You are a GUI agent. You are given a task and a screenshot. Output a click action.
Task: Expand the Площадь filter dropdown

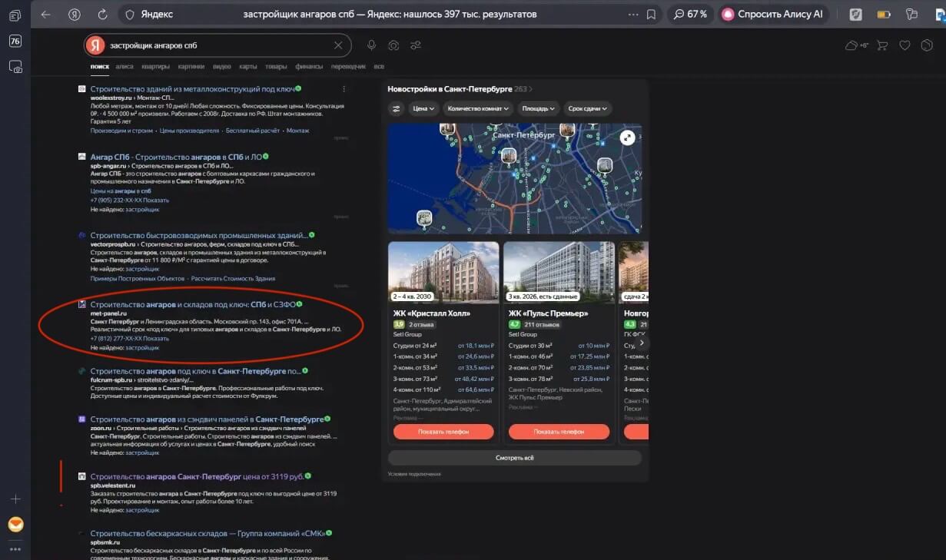[538, 109]
